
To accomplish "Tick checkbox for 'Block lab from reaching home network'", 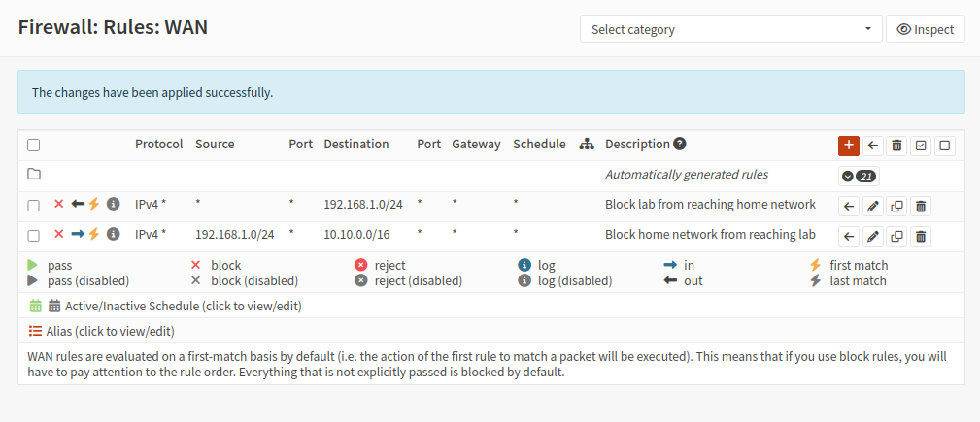I will coord(34,206).
